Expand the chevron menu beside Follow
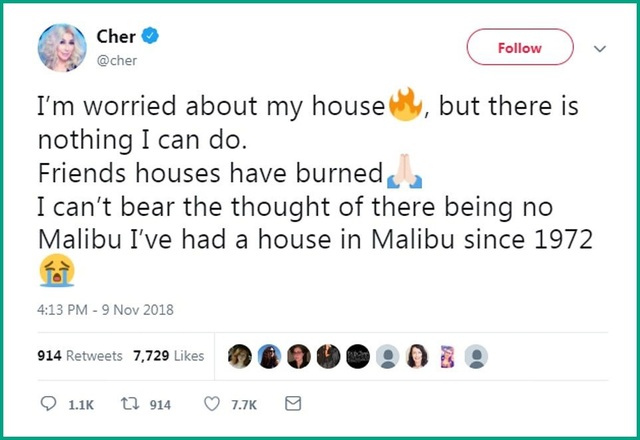Image resolution: width=640 pixels, height=440 pixels. click(600, 47)
